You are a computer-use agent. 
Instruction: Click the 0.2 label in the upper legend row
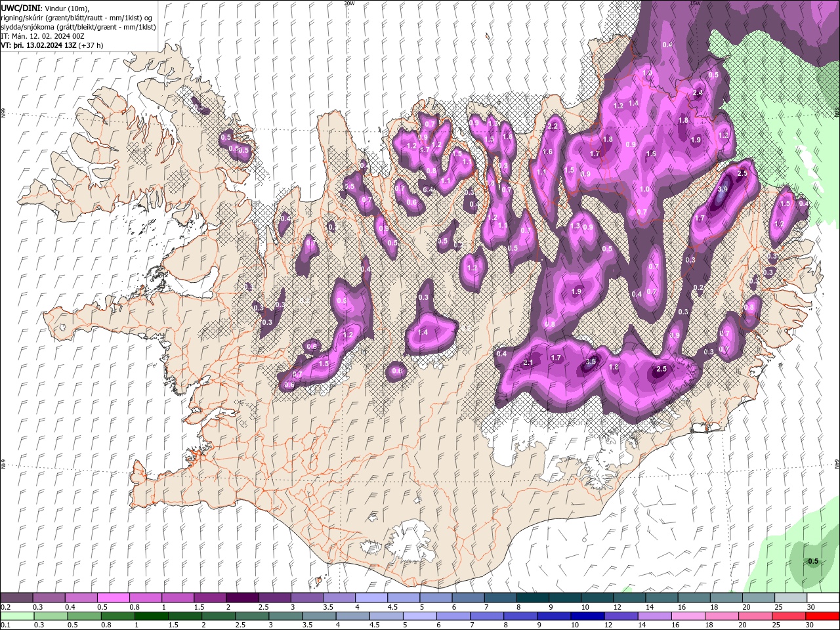5,607
